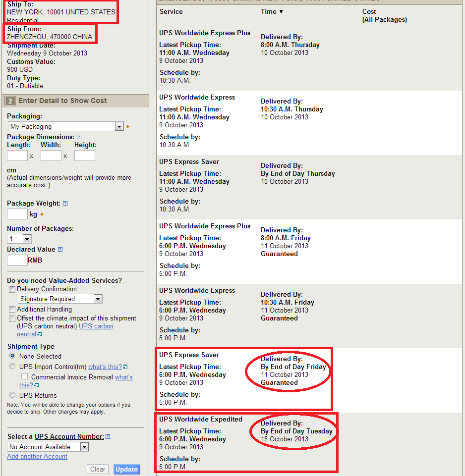Click '8:00 A.M. Friday' delivery time

click(x=286, y=238)
